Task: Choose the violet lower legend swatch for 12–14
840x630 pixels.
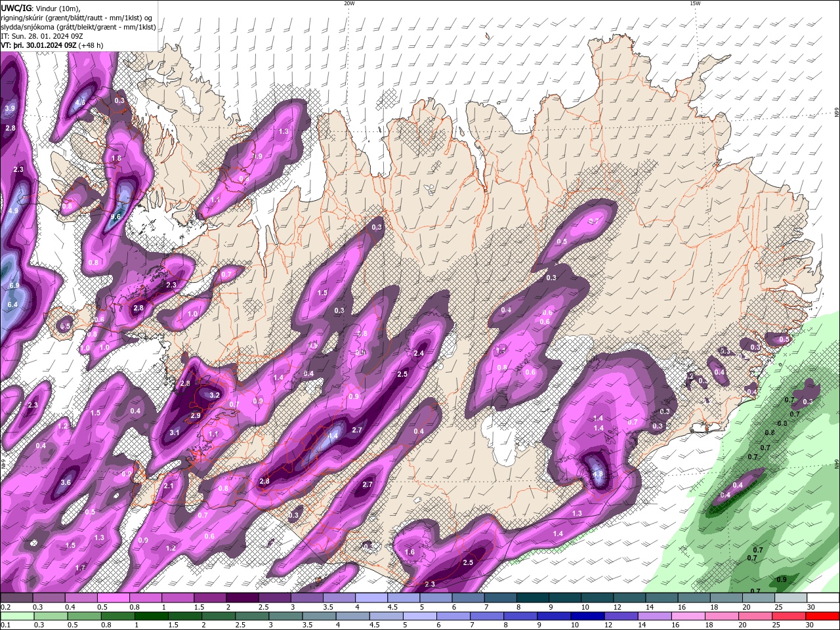Action: click(620, 616)
